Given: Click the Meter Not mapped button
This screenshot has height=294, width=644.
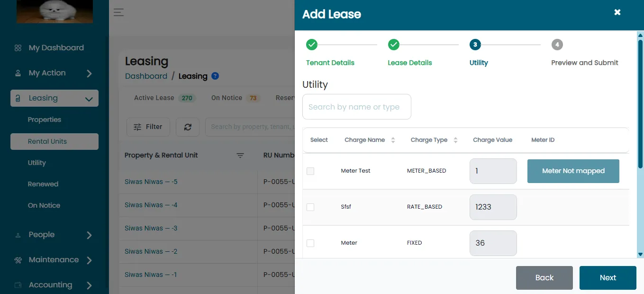Looking at the screenshot, I should tap(573, 171).
